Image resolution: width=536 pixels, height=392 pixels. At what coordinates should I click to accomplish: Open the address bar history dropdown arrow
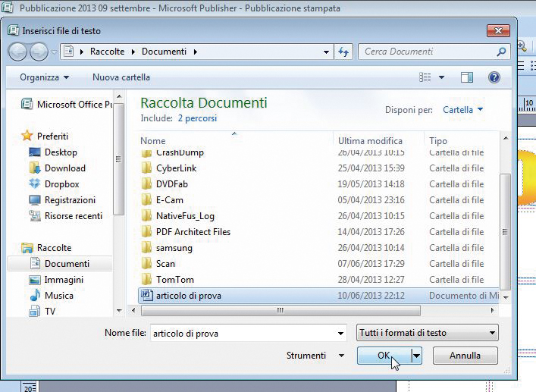pyautogui.click(x=326, y=52)
